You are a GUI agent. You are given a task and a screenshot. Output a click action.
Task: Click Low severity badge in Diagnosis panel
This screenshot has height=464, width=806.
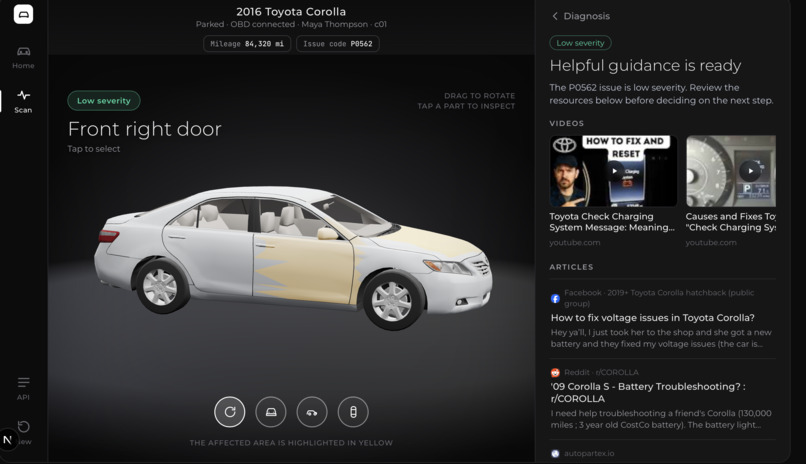tap(580, 43)
